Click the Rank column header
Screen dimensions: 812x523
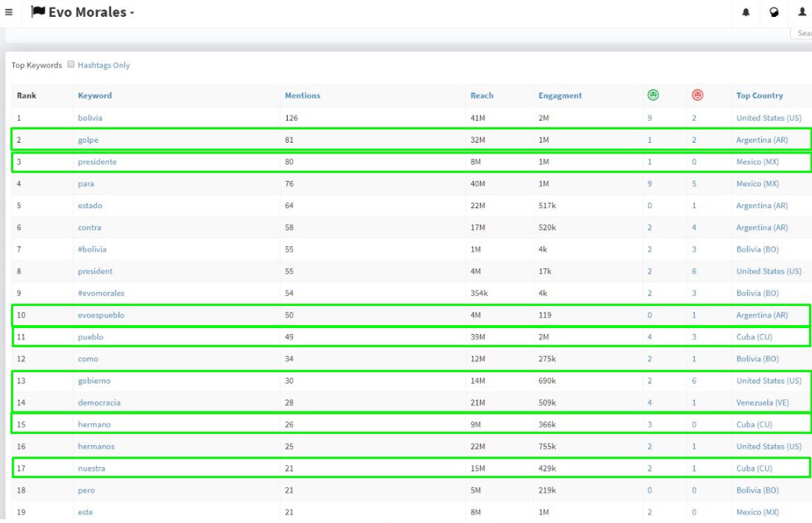pos(27,95)
